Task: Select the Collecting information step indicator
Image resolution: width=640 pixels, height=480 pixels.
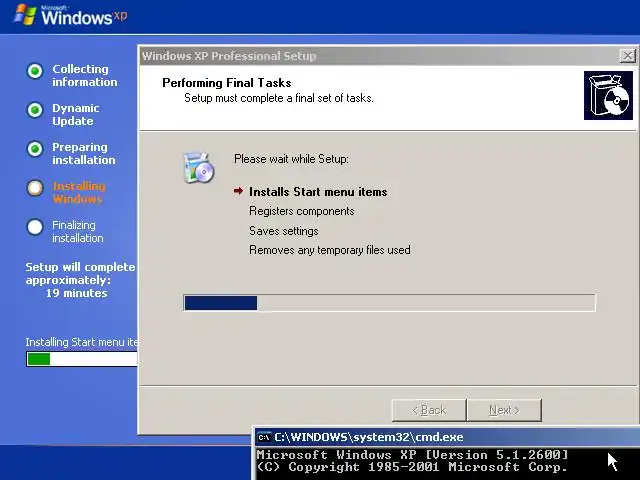Action: click(35, 71)
